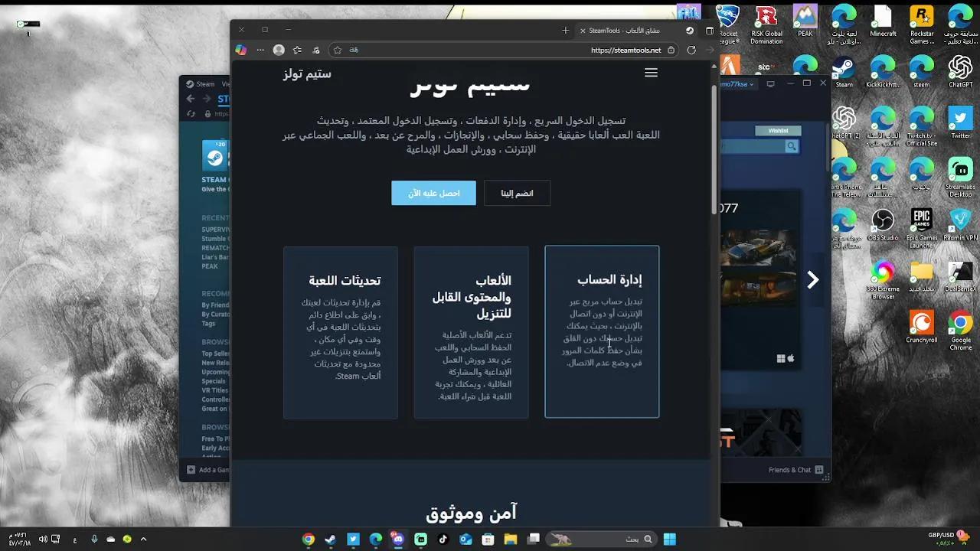The height and width of the screenshot is (551, 980).
Task: Open a new tab in Edge
Action: tap(565, 31)
